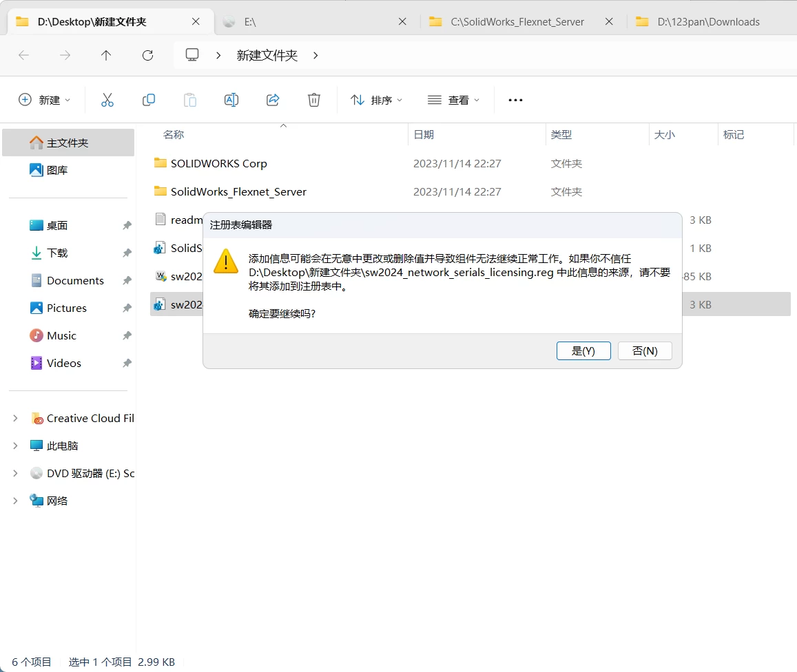
Task: Click the Delete trash can icon
Action: [314, 100]
